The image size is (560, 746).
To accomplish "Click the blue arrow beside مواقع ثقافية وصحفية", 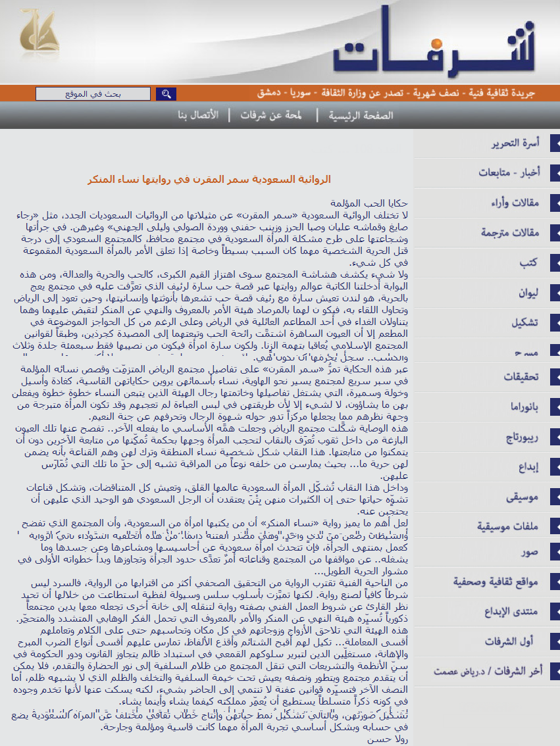I will coord(555,582).
